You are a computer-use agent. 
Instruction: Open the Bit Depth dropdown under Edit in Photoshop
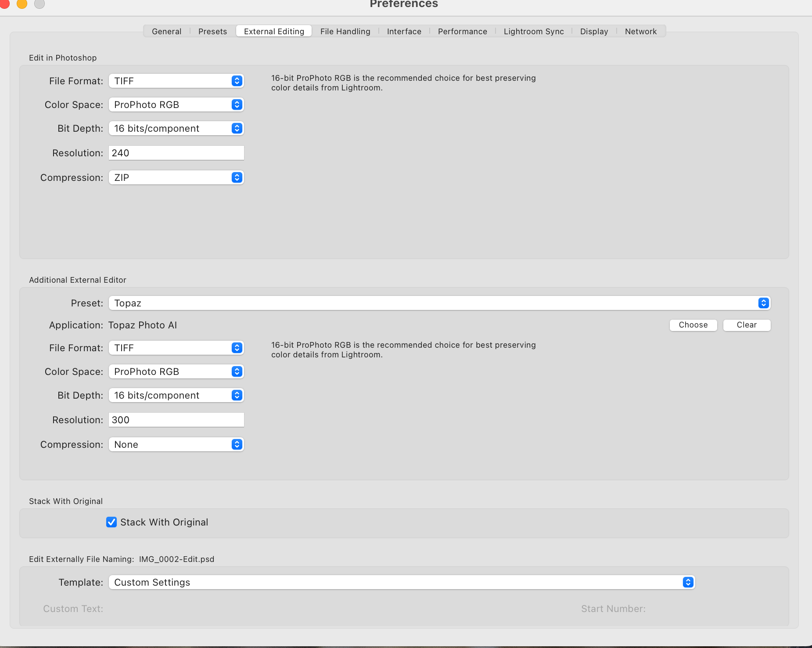pyautogui.click(x=176, y=128)
